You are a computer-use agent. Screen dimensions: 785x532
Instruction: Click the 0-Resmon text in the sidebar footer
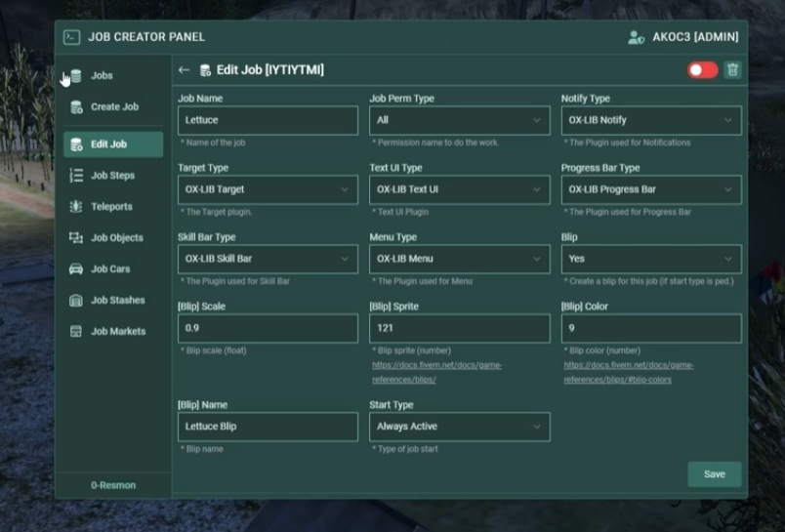113,485
